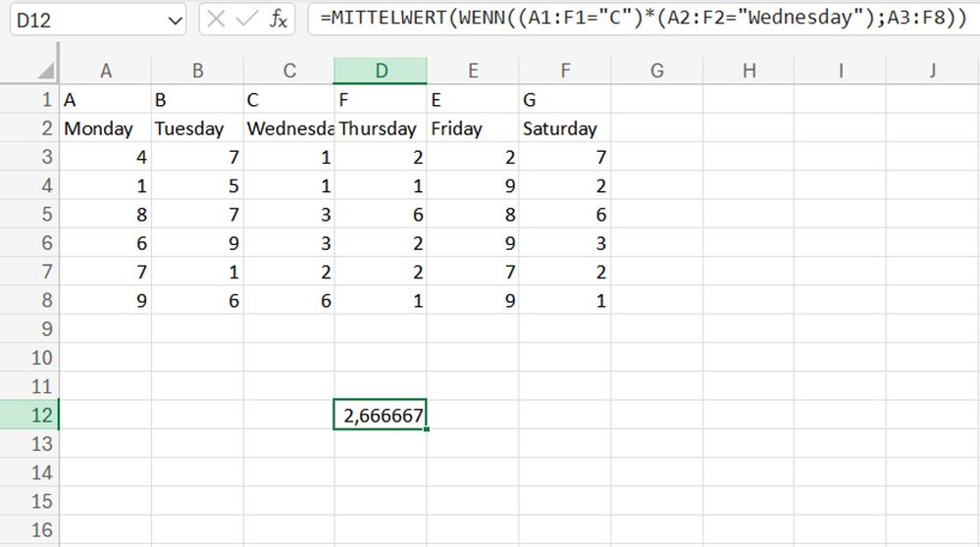Click cell F6 with value 3
This screenshot has height=547, width=980.
coord(565,243)
